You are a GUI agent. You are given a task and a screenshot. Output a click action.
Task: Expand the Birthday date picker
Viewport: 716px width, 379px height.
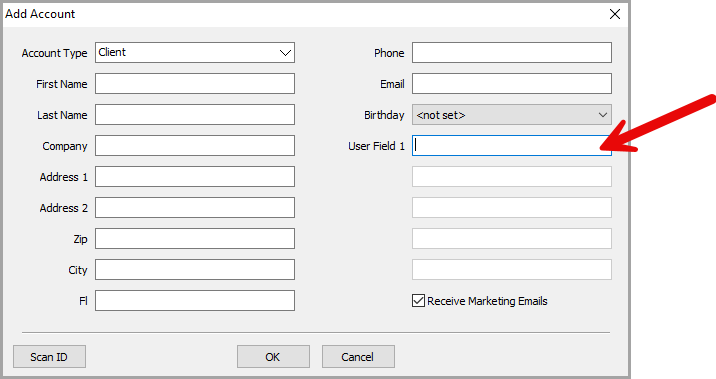coord(512,115)
